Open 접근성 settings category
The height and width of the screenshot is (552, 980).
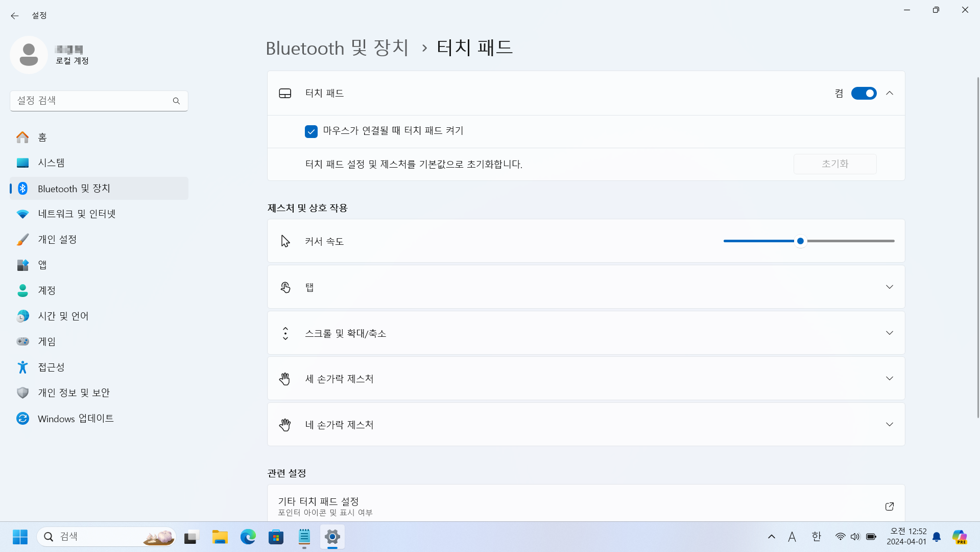[x=99, y=367]
